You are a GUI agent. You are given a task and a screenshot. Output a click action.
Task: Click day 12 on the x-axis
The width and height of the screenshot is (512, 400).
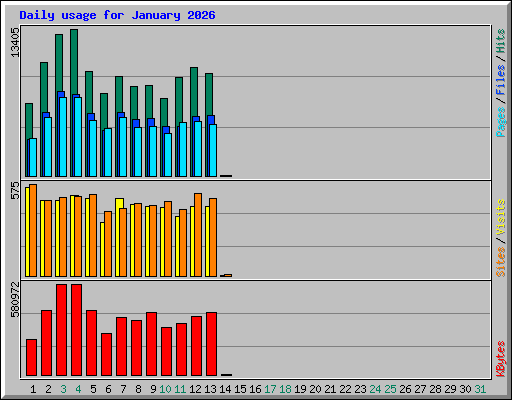point(195,389)
